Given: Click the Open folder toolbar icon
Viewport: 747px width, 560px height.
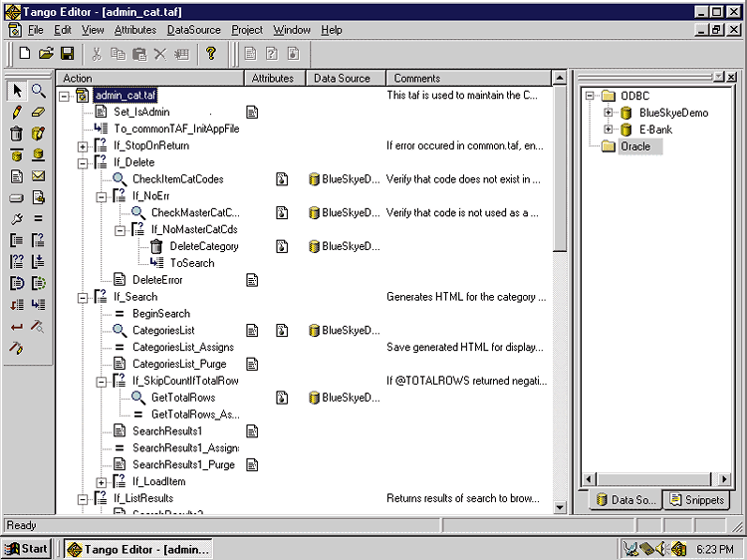Looking at the screenshot, I should point(46,53).
